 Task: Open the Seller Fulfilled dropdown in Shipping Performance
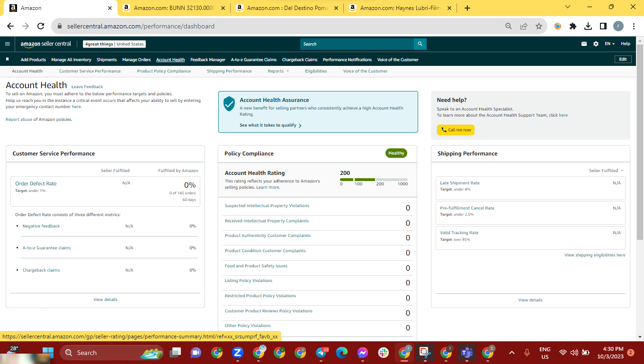point(606,171)
